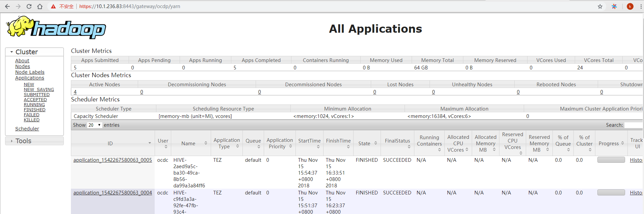Click the Hadoop elephant logo
The height and width of the screenshot is (214, 644).
point(56,27)
